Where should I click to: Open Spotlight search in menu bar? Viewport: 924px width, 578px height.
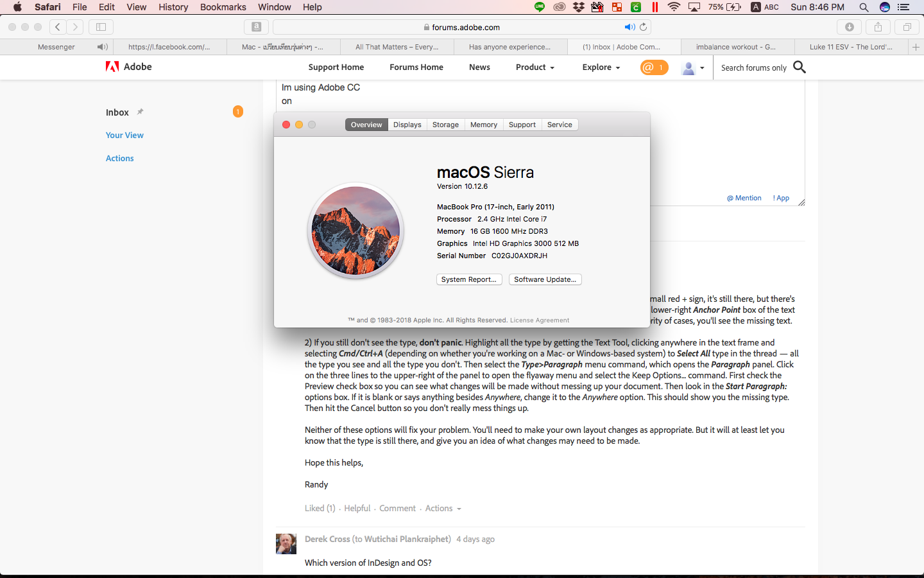point(864,7)
